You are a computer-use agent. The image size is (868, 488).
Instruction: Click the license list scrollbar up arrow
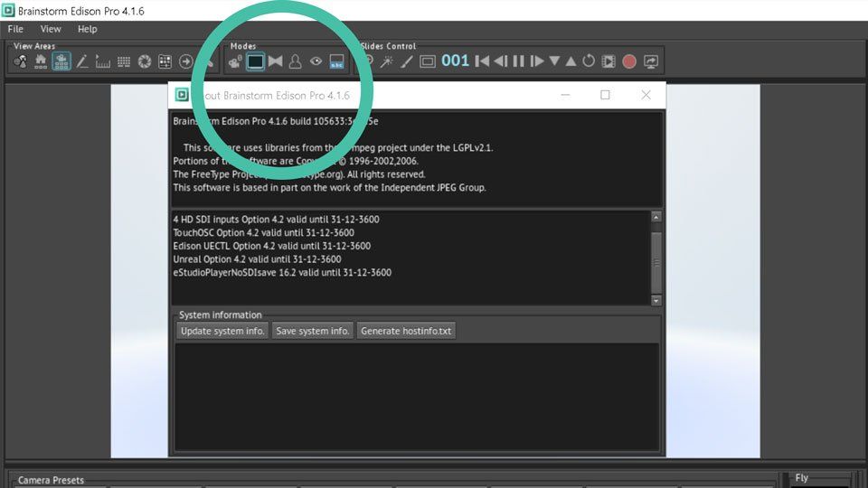pos(656,217)
